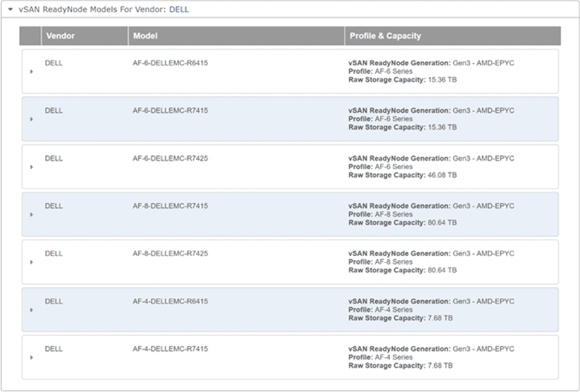Collapse the vSAN ReadyNode Models section
Viewport: 580px width, 392px height.
pyautogui.click(x=10, y=10)
